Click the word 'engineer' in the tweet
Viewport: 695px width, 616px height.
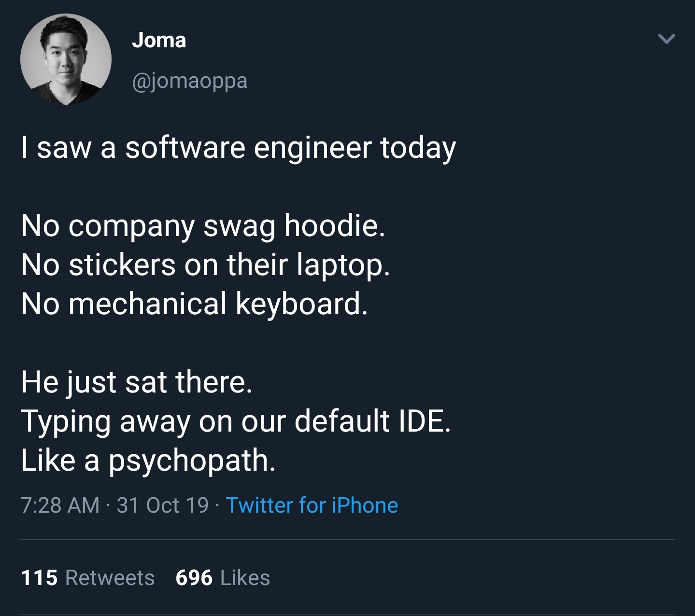pyautogui.click(x=312, y=148)
